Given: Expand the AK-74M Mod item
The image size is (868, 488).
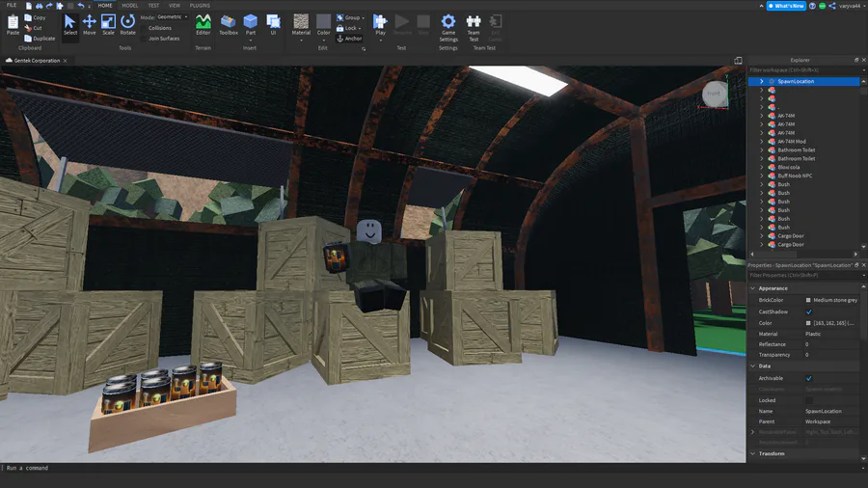Looking at the screenshot, I should click(x=762, y=142).
